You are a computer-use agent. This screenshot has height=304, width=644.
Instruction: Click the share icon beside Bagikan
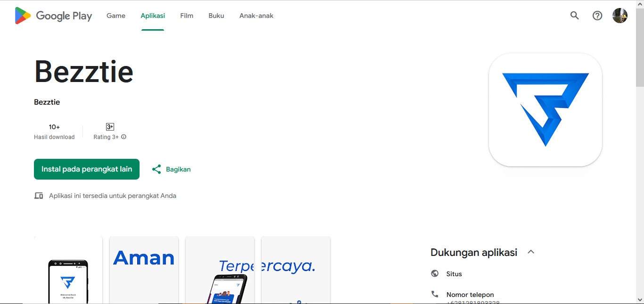pyautogui.click(x=157, y=169)
